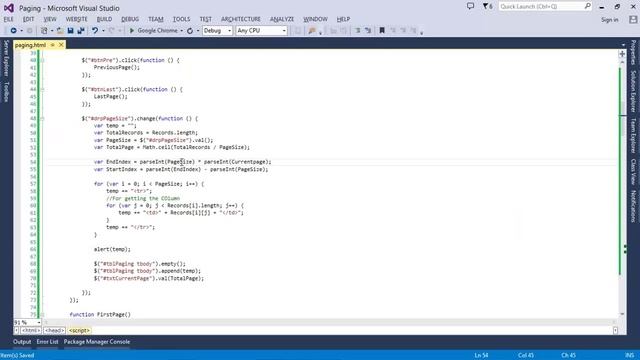The width and height of the screenshot is (640, 360).
Task: Click the New Project toolbar icon
Action: click(x=44, y=31)
